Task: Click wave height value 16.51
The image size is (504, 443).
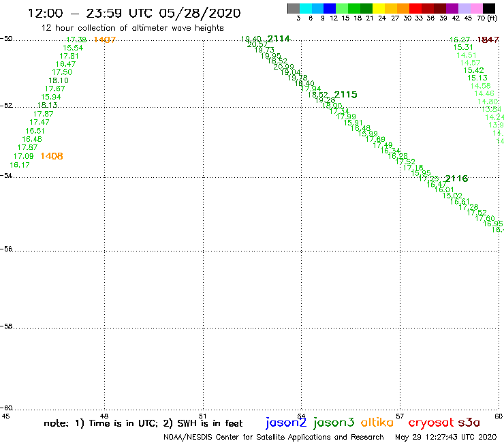Action: 35,131
